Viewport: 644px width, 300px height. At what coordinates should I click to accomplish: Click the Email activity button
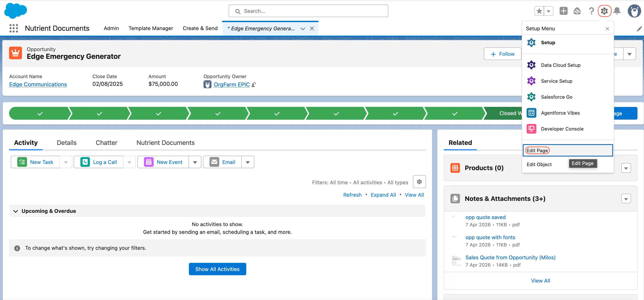click(222, 162)
